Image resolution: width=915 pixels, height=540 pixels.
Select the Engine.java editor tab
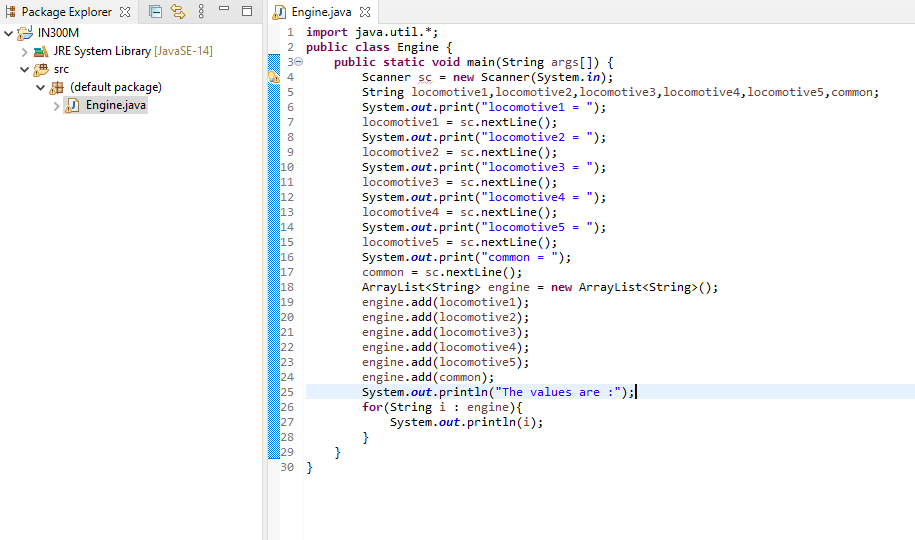click(321, 12)
